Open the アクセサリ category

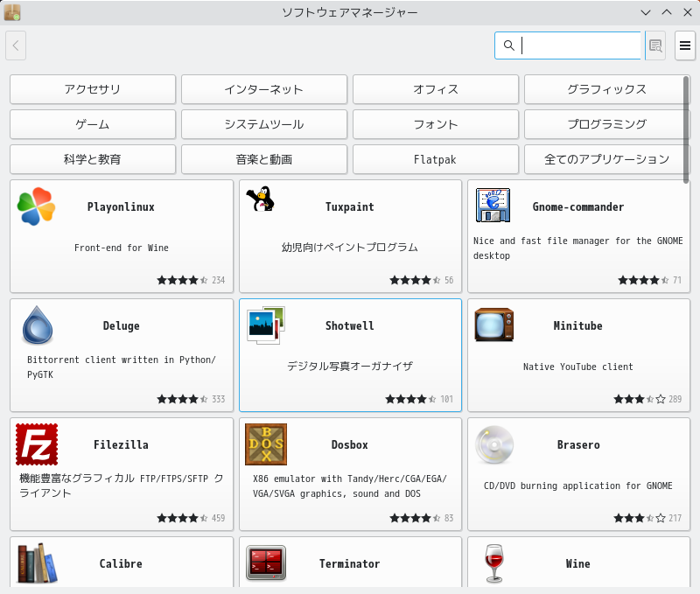[x=93, y=89]
